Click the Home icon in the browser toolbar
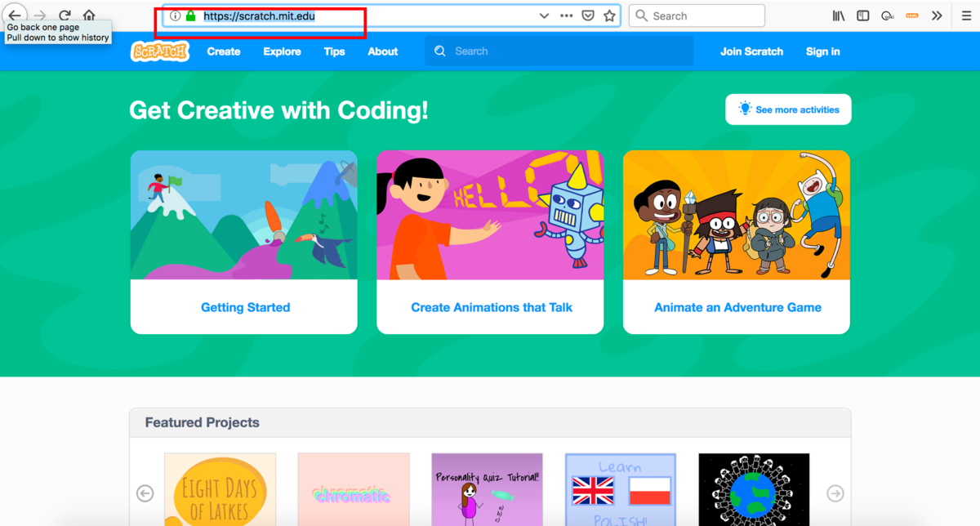Viewport: 980px width, 526px height. 88,14
